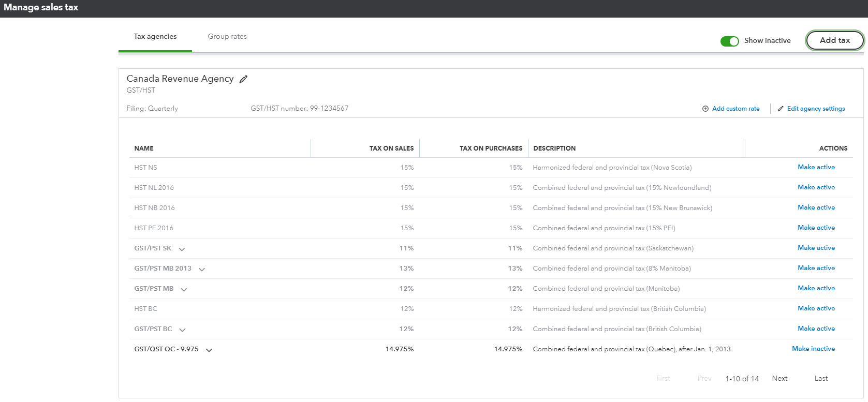Make GST/PST SK active
The image size is (868, 402).
[x=816, y=248]
